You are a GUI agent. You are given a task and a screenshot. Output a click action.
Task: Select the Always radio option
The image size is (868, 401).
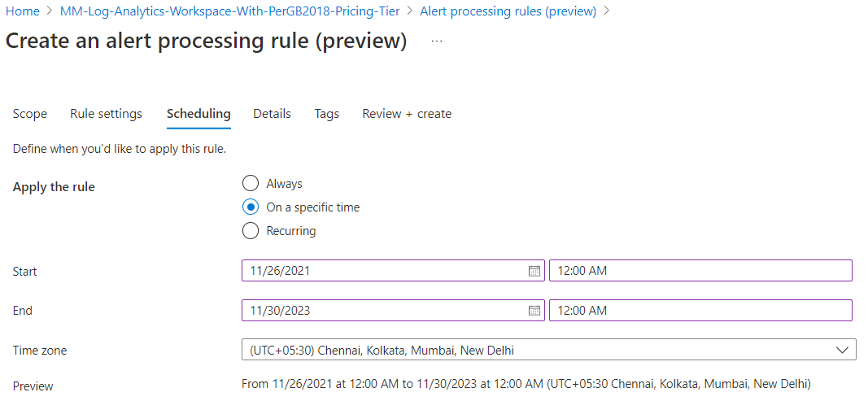(x=251, y=183)
